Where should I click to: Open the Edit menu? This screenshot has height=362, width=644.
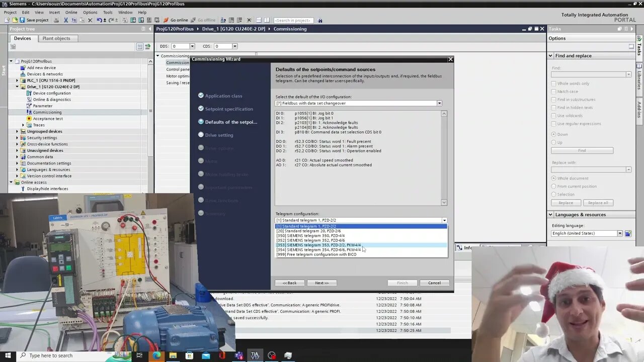coord(26,12)
